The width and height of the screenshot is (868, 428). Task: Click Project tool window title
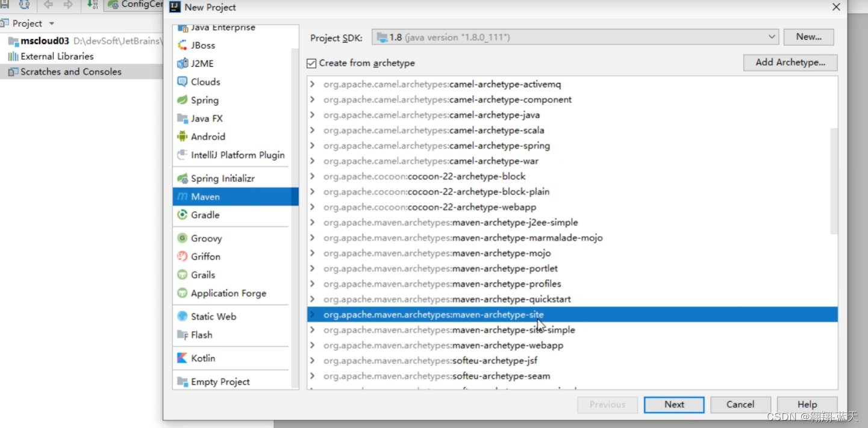[27, 23]
